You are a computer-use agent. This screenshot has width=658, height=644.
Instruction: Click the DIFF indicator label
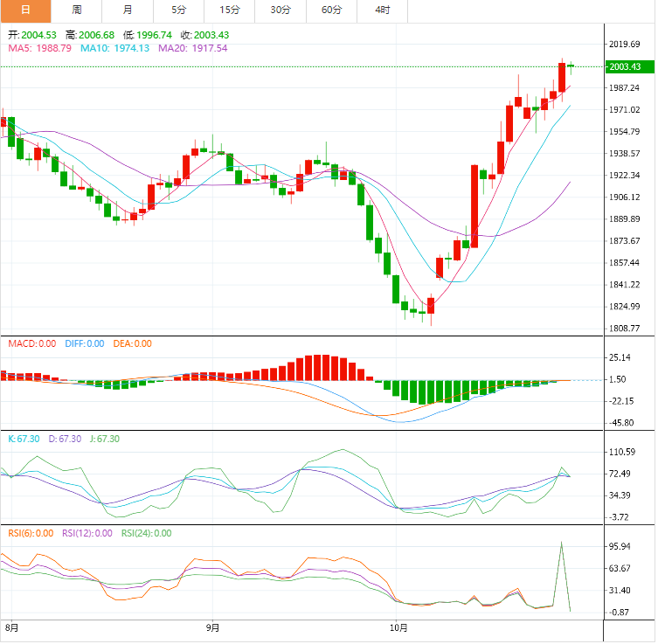(84, 344)
